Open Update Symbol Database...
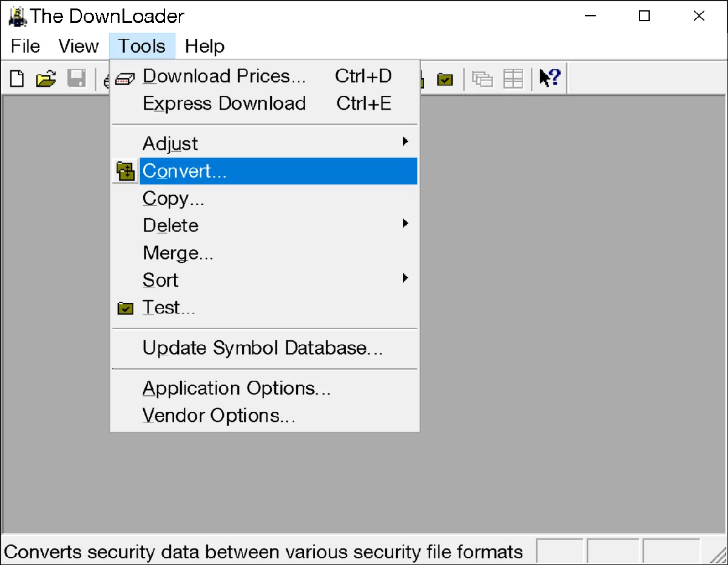This screenshot has height=565, width=728. point(262,348)
